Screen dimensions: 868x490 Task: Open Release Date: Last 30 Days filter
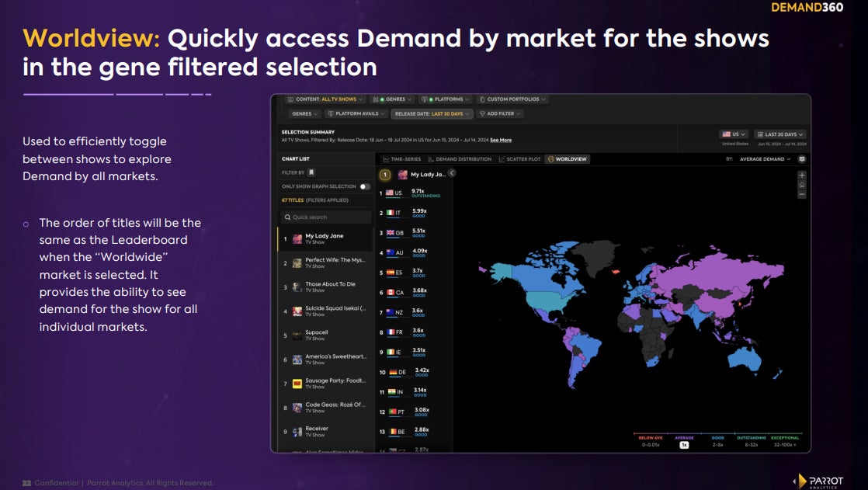[432, 113]
